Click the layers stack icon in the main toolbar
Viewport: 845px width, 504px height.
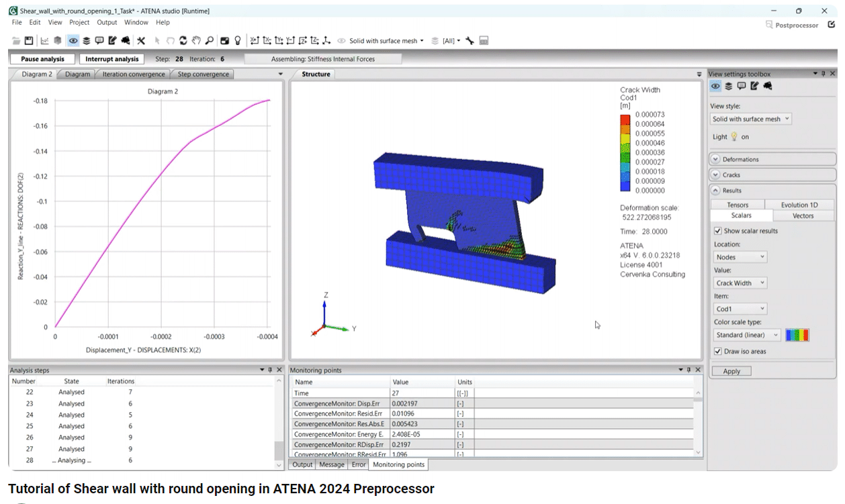tap(87, 41)
